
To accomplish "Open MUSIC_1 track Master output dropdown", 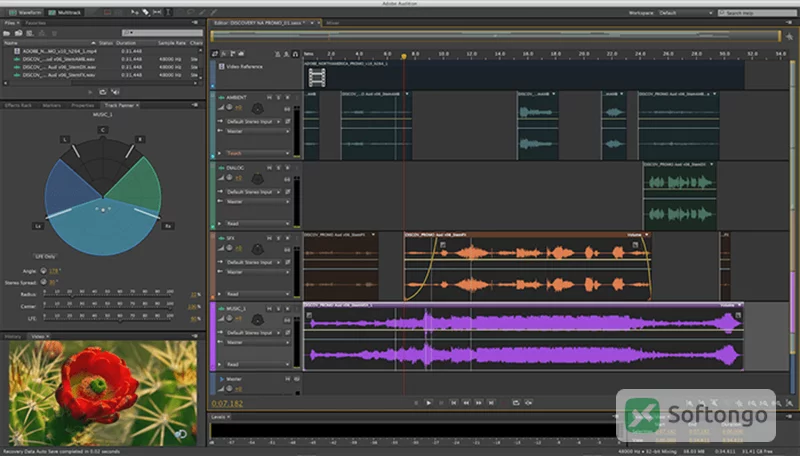I will 258,342.
